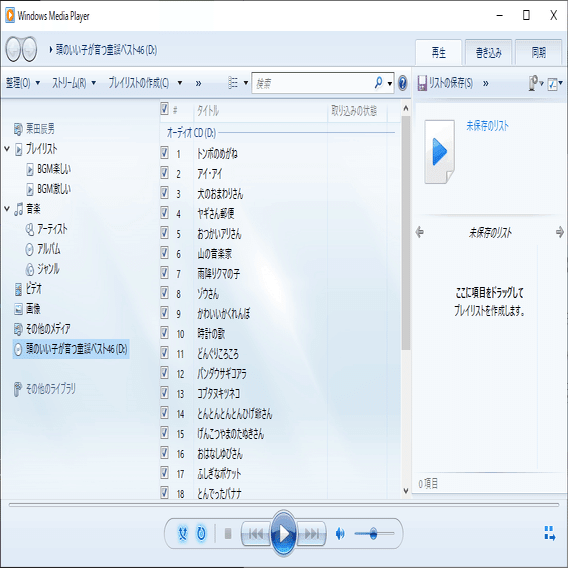Open the アルバム library view

[x=43, y=249]
